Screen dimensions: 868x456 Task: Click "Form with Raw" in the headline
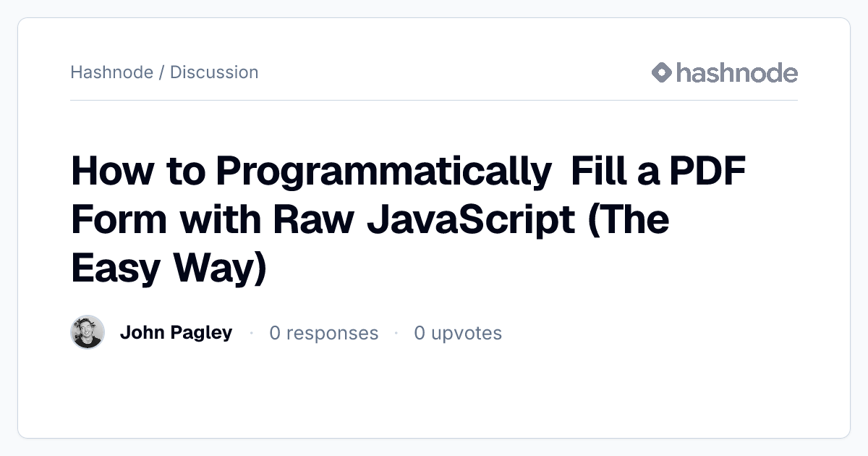[x=213, y=220]
